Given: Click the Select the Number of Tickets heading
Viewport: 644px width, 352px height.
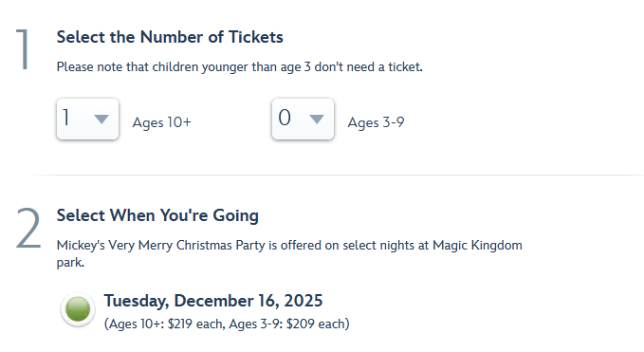Looking at the screenshot, I should pos(170,37).
